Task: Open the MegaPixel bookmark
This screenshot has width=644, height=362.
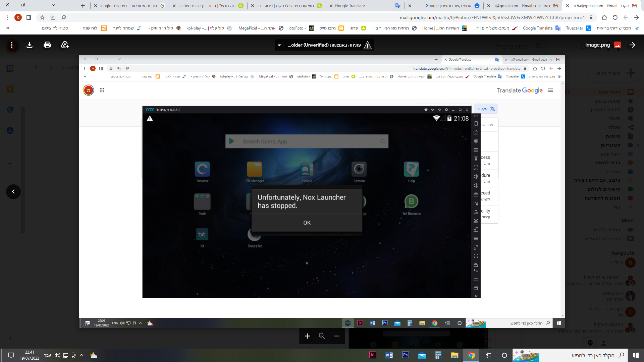Action: tap(261, 28)
